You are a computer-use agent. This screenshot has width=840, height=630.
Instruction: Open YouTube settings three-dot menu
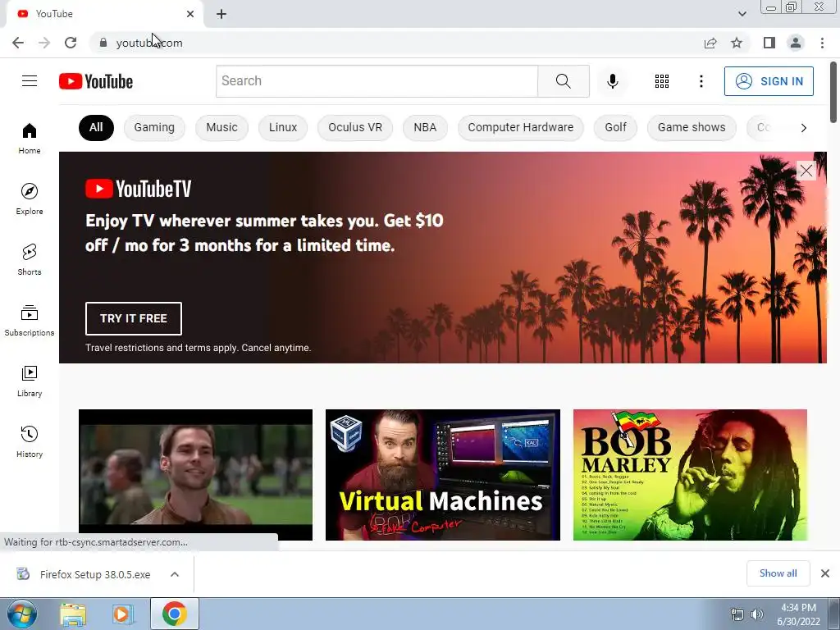701,81
